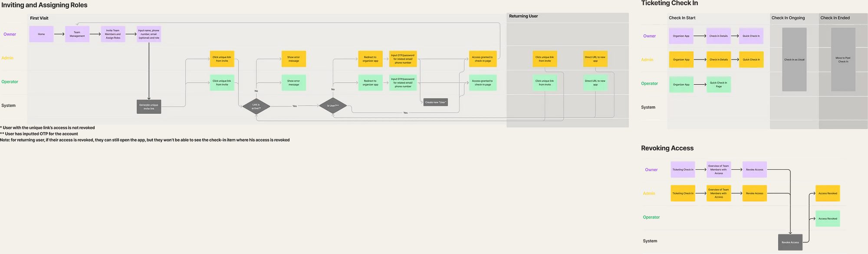
Task: Select the Generate unique invite link node
Action: (149, 106)
